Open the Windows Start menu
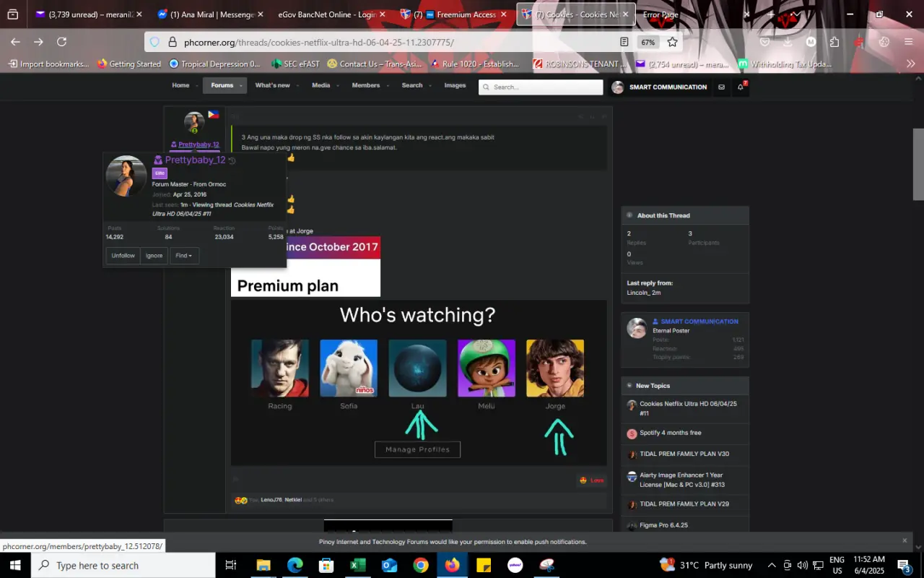Viewport: 924px width, 578px height. (x=15, y=565)
